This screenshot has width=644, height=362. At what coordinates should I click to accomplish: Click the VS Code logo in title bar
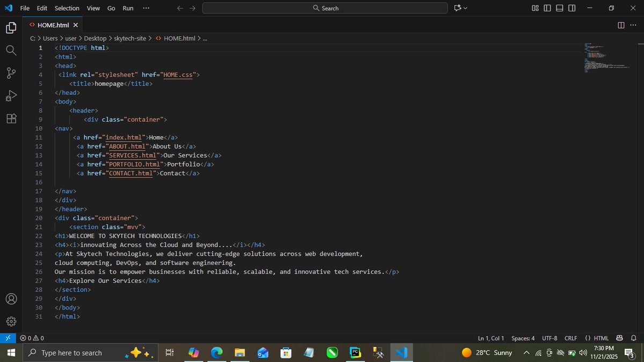click(x=8, y=8)
